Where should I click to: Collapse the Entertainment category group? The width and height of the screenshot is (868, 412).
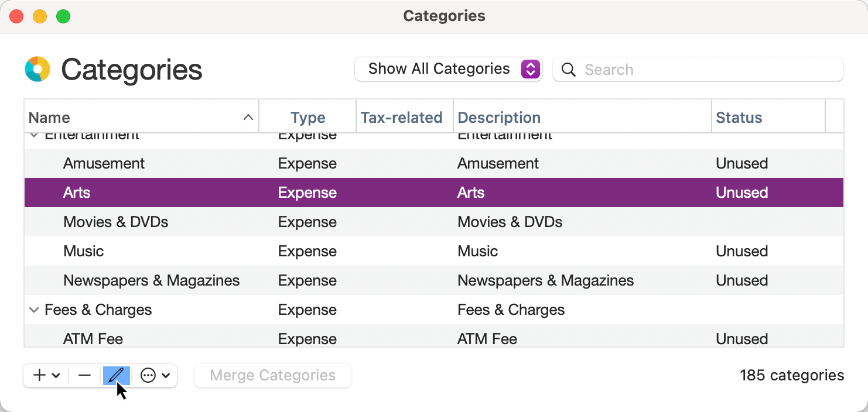click(34, 136)
